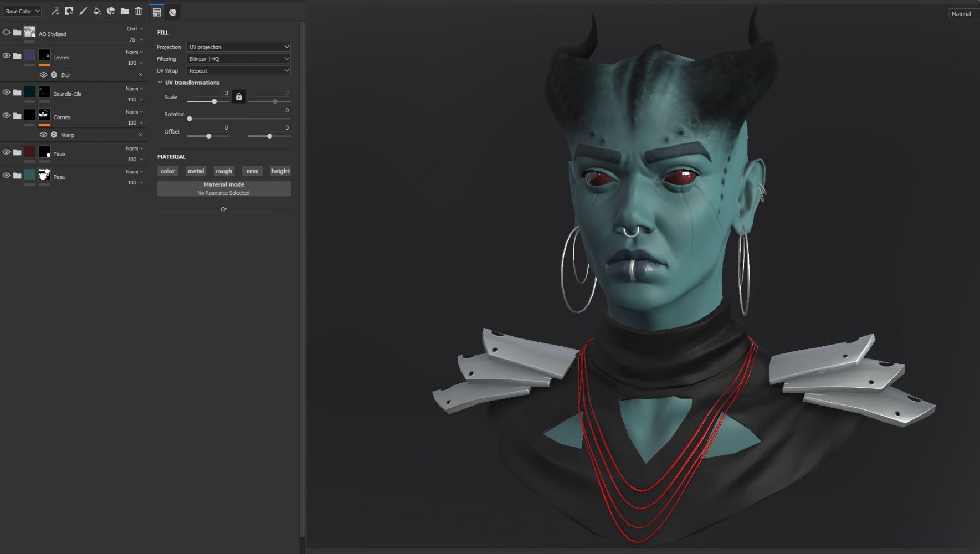Click the add mask icon
Viewport: 980px width, 554px height.
tap(69, 11)
